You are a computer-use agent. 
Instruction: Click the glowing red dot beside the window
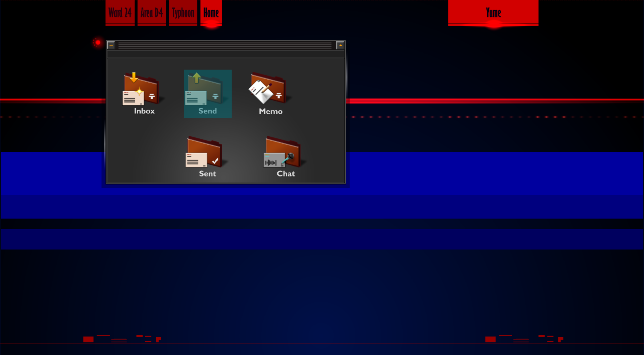tap(98, 42)
